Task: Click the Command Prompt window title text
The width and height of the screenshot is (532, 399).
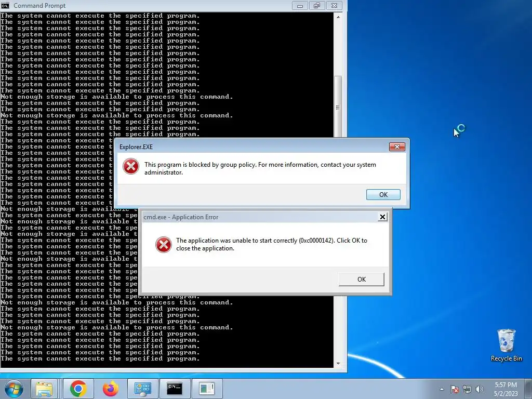Action: pyautogui.click(x=39, y=5)
